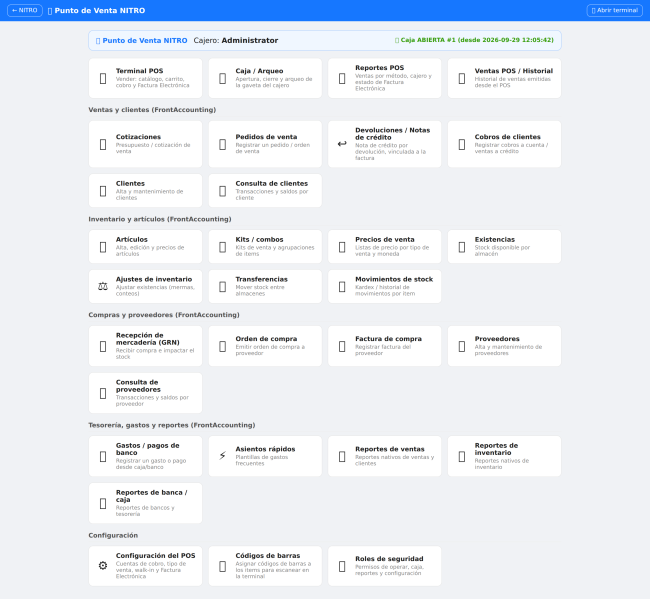The height and width of the screenshot is (599, 650).
Task: Click the Devoluciones return arrow icon
Action: pos(342,144)
